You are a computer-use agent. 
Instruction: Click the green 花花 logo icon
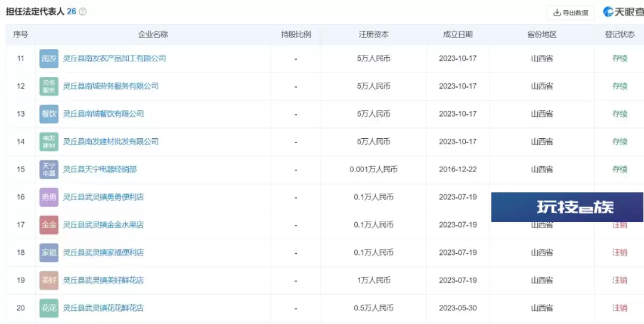[x=49, y=308]
